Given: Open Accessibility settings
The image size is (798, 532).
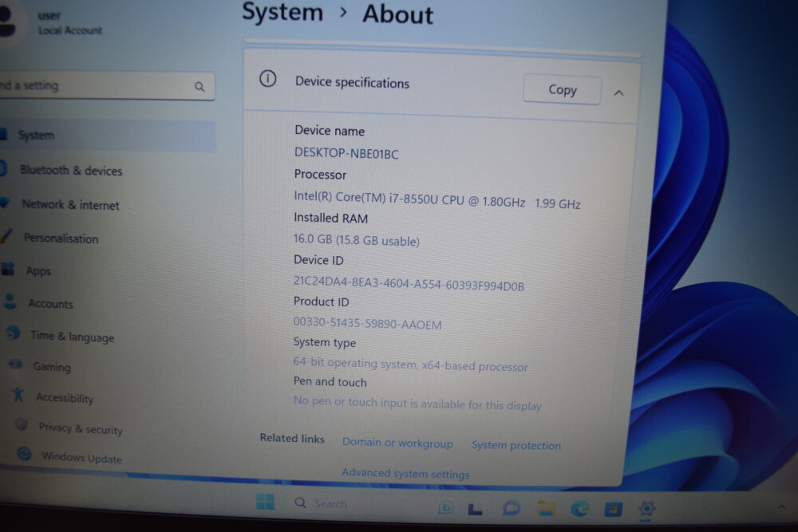Looking at the screenshot, I should [65, 397].
